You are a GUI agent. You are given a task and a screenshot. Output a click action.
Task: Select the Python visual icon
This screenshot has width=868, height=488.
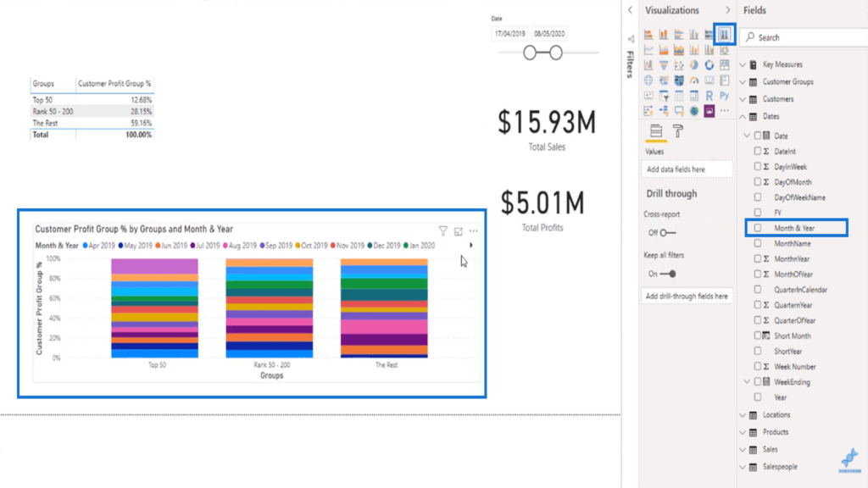click(724, 97)
